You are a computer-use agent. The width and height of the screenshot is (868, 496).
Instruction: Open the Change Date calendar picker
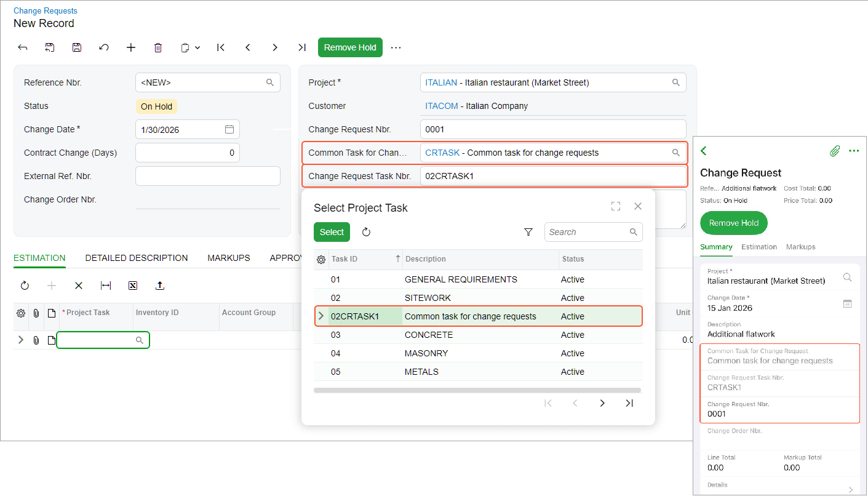[x=229, y=129]
